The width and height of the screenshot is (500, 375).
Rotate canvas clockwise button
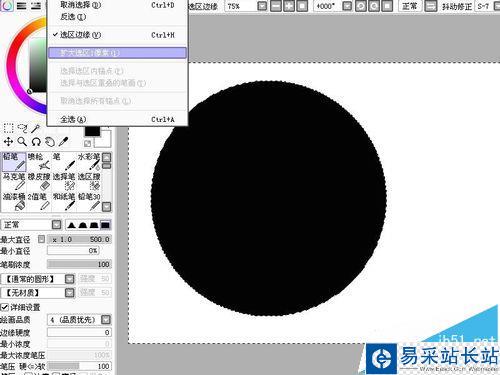(x=374, y=6)
